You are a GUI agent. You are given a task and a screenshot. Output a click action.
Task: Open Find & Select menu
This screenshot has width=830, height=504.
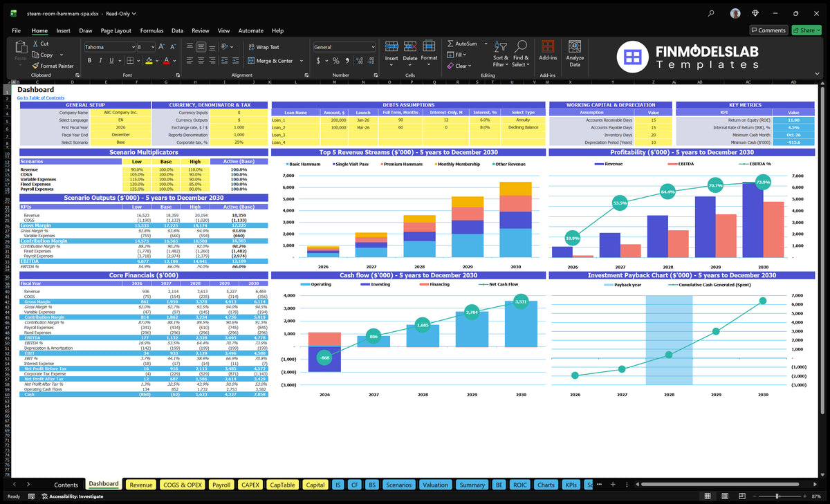click(521, 53)
